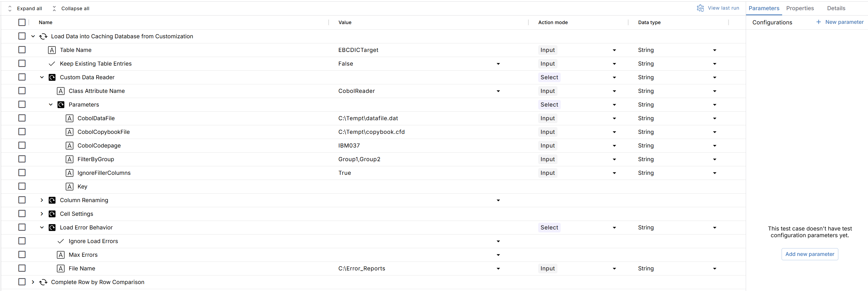Select the checkbox for File Name row
Screen dimensions: 868x291
click(x=22, y=268)
